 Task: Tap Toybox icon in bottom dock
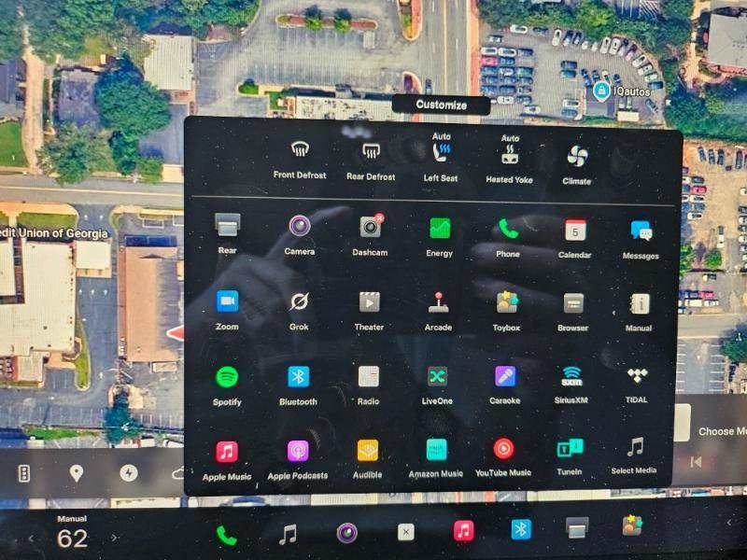[x=632, y=525]
